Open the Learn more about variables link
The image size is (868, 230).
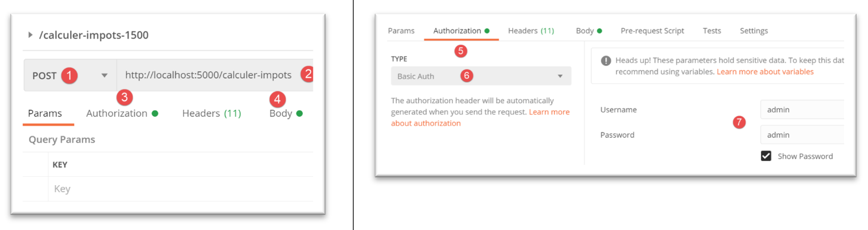click(765, 72)
